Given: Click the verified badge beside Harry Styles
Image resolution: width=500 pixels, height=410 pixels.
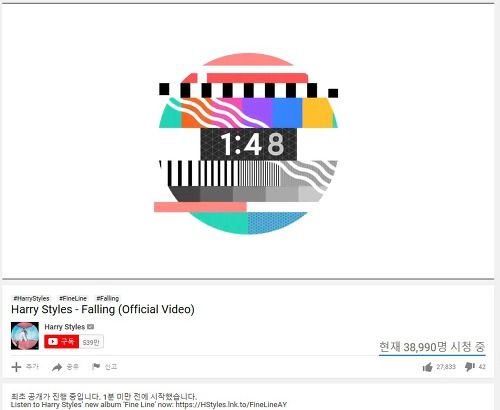Looking at the screenshot, I should tap(91, 327).
